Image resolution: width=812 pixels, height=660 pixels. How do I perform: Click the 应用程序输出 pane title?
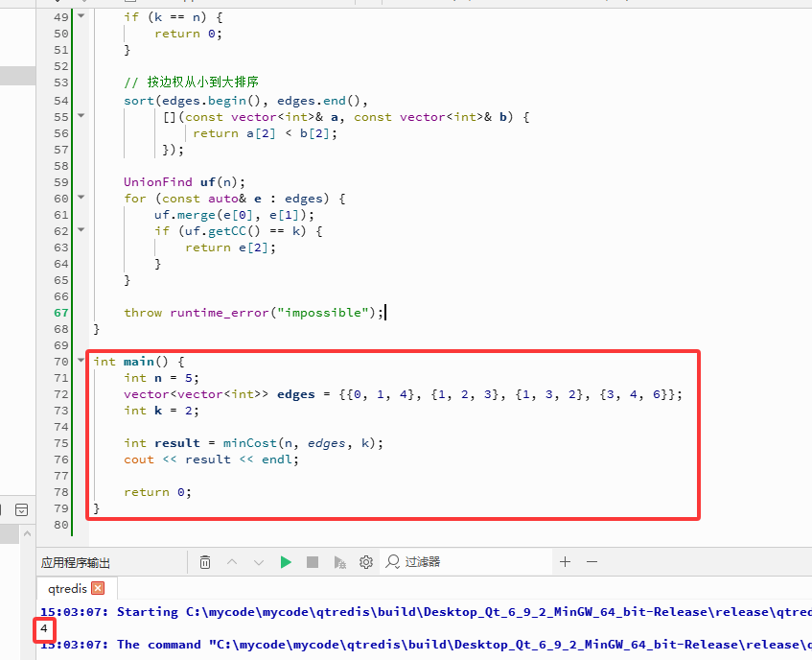pos(76,562)
